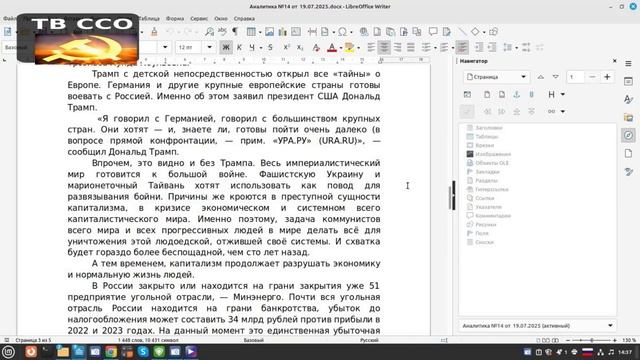Insert basic shapes diamond icon
The image size is (640, 360).
point(475,31)
